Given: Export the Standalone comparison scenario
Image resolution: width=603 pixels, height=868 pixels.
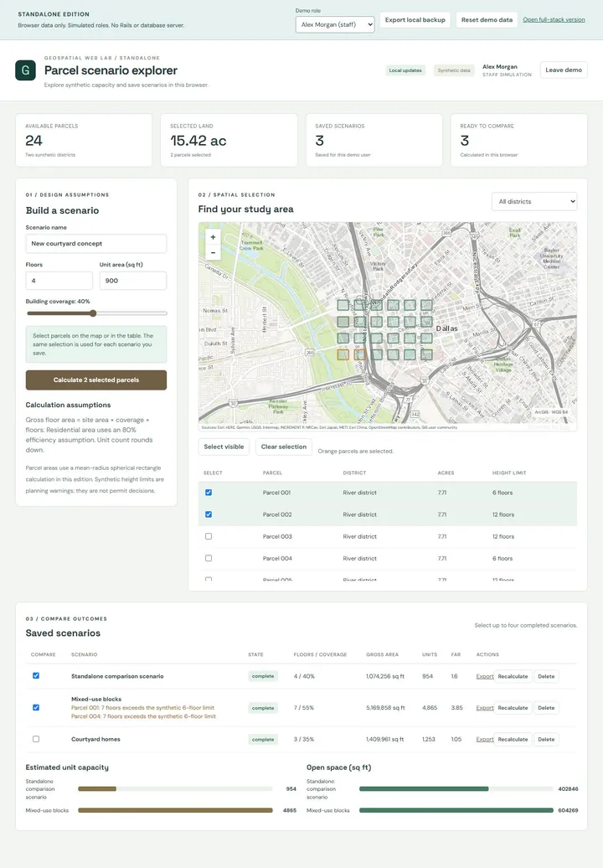Looking at the screenshot, I should click(485, 676).
